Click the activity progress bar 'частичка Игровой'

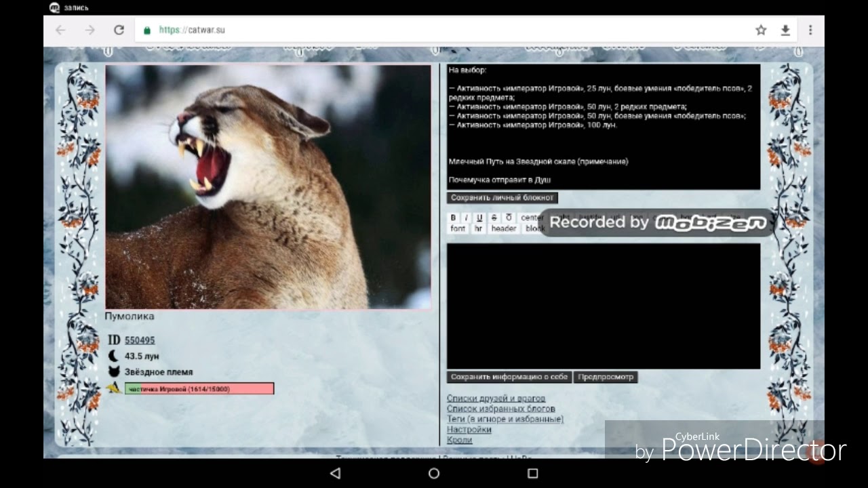click(x=199, y=389)
